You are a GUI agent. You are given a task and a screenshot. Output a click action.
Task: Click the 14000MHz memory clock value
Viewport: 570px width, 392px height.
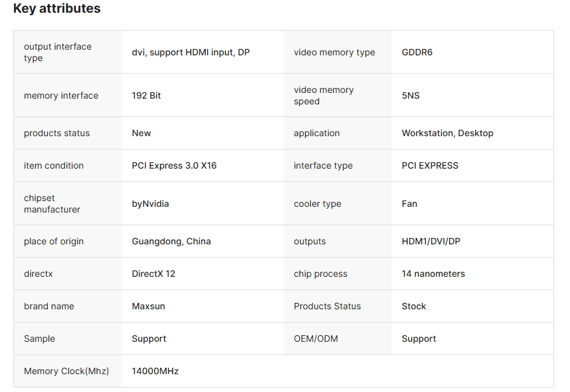click(x=155, y=371)
